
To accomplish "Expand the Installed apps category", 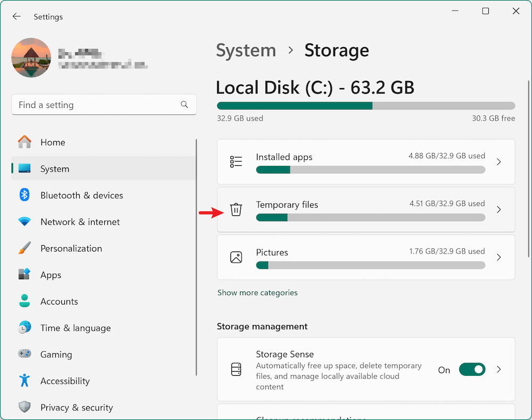I will [498, 162].
